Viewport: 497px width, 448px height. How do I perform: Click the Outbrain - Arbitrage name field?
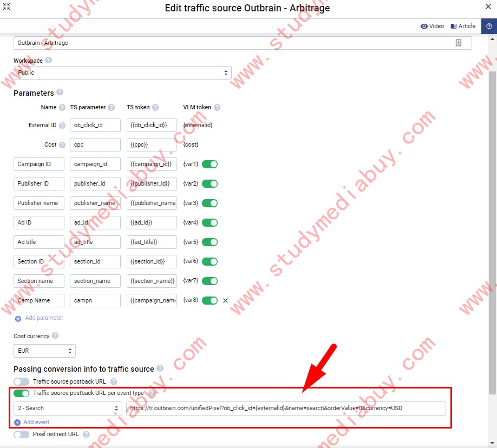(243, 43)
